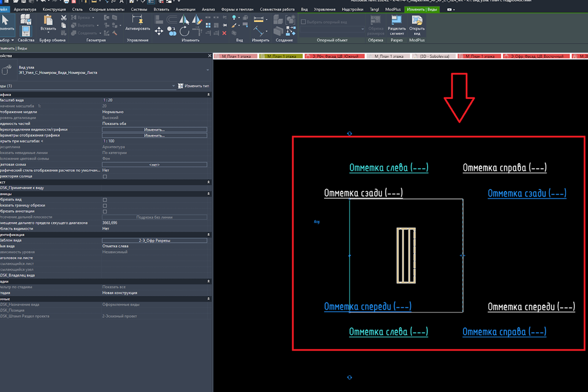Image resolution: width=588 pixels, height=392 pixels.
Task: Click the Copy to clipboard icon
Action: [64, 25]
